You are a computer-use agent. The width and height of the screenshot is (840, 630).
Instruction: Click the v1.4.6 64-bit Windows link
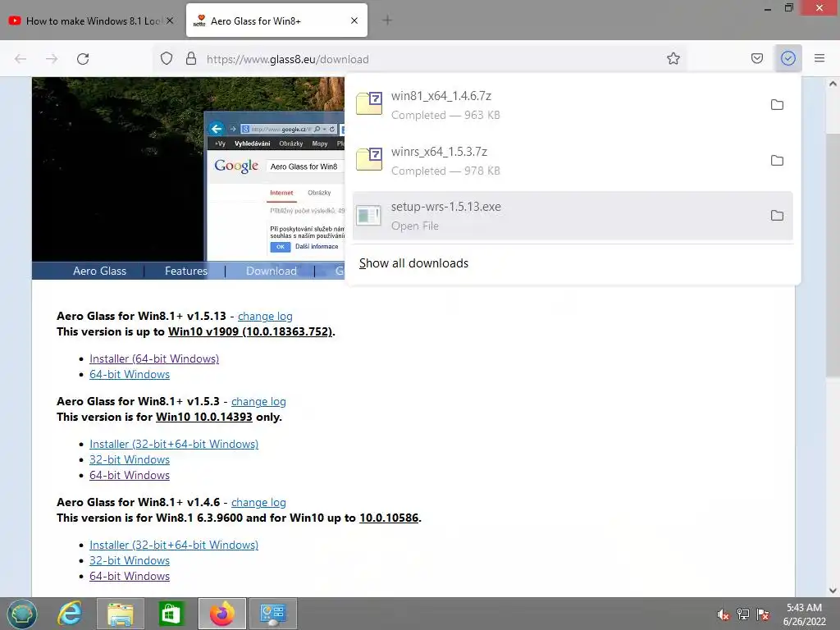tap(130, 576)
